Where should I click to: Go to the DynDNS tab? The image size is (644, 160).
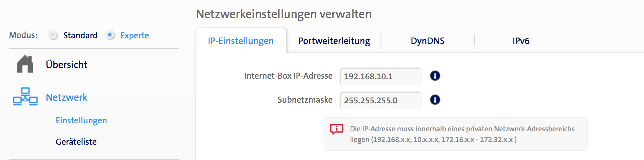coord(427,41)
